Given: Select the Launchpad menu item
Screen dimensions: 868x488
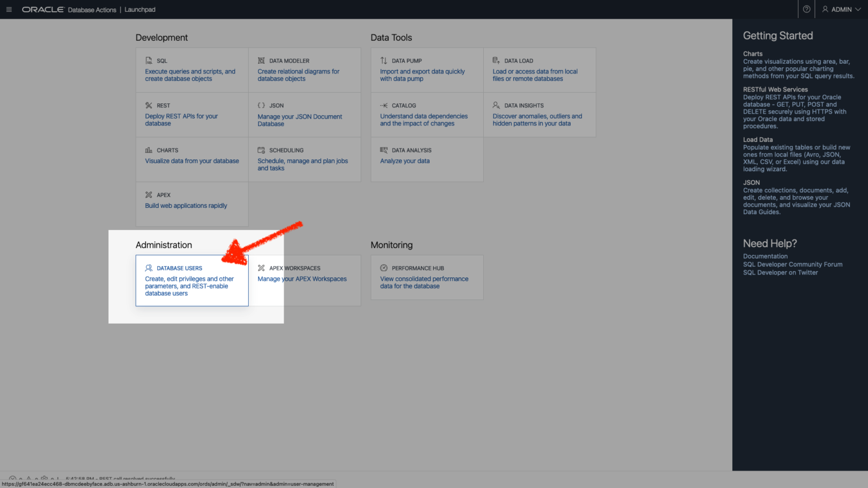Looking at the screenshot, I should tap(140, 10).
